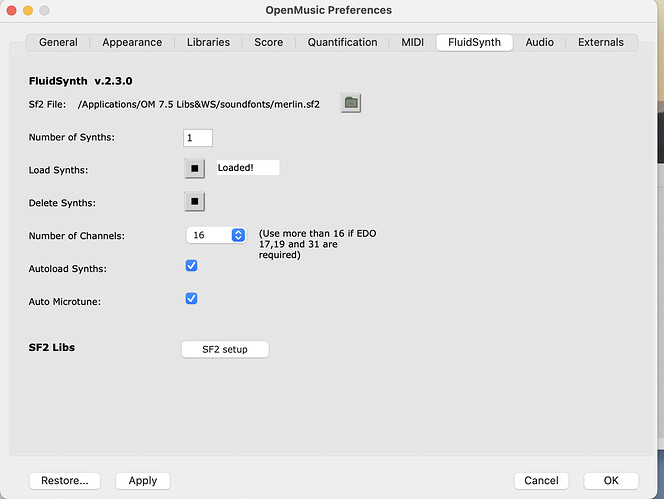Open the Quantification tab
This screenshot has height=499, width=664.
tap(342, 42)
